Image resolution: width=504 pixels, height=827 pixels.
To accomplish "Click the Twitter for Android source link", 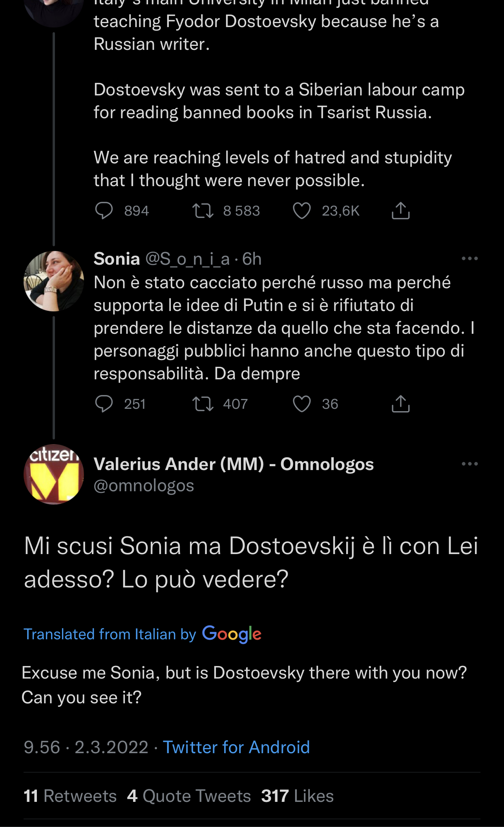I will coord(236,747).
